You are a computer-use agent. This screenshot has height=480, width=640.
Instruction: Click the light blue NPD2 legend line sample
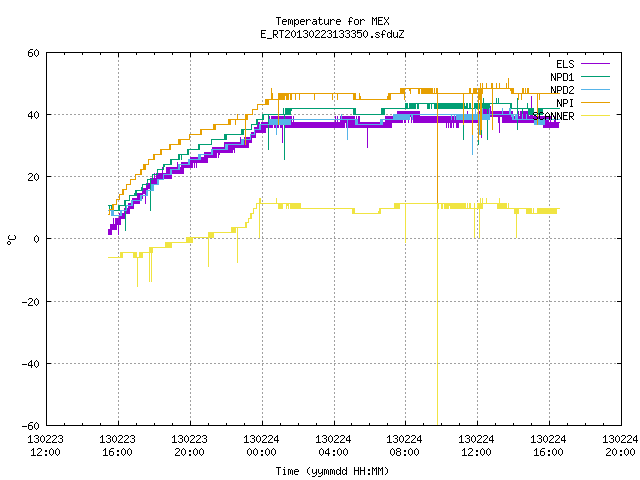click(x=595, y=89)
